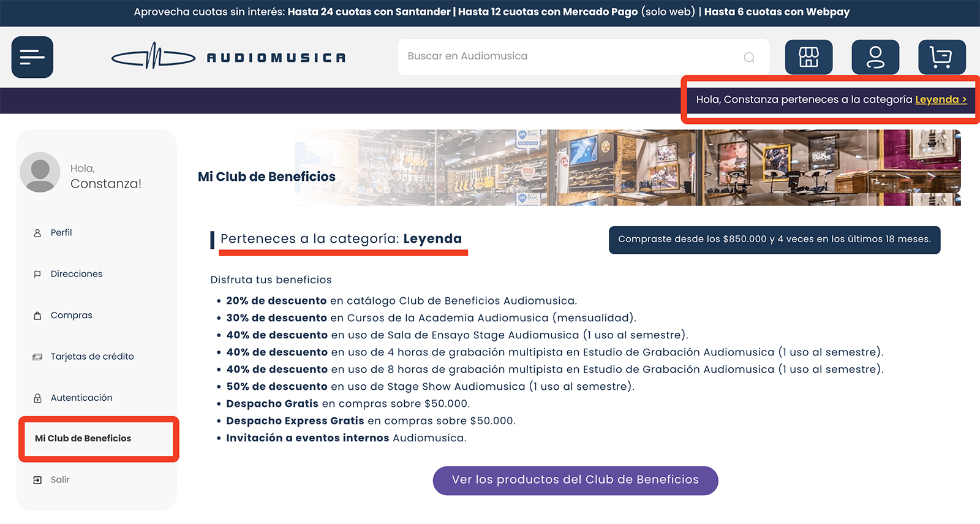This screenshot has height=524, width=980.
Task: Click the user avatar picture
Action: [x=40, y=172]
